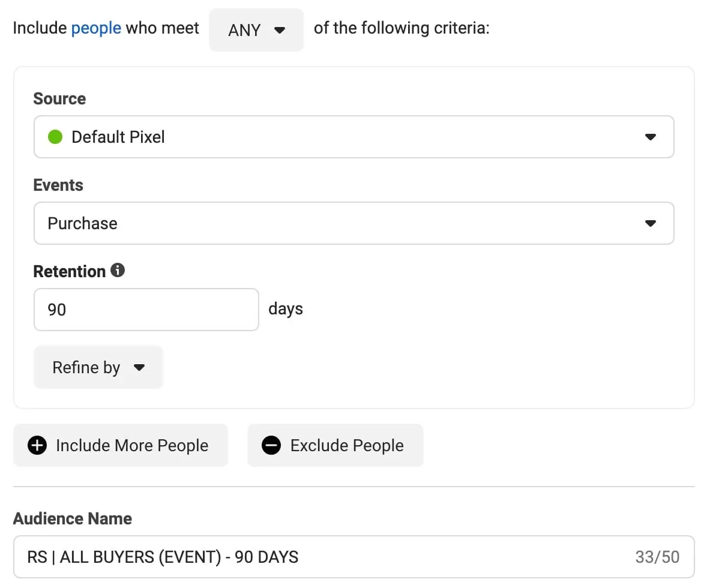The image size is (707, 588).
Task: Click the green Default Pixel status dot
Action: tap(55, 137)
